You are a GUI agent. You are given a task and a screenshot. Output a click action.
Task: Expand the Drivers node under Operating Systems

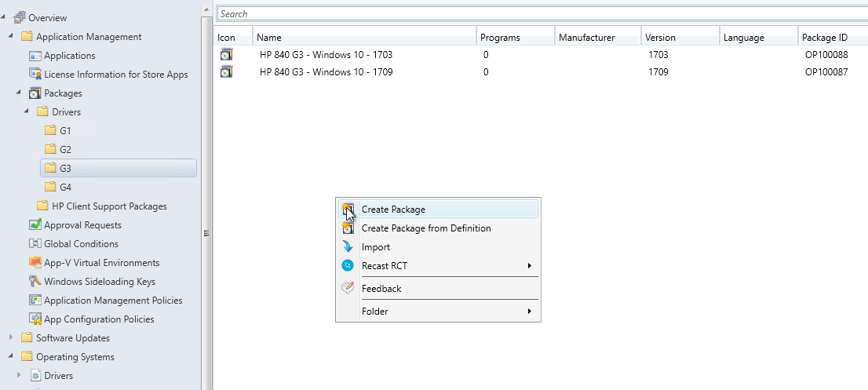[19, 376]
